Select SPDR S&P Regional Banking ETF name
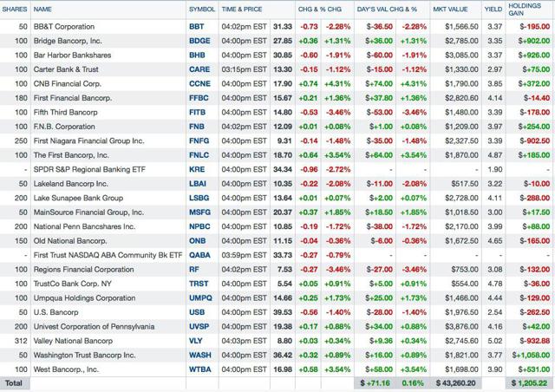The image size is (555, 392). (x=89, y=169)
